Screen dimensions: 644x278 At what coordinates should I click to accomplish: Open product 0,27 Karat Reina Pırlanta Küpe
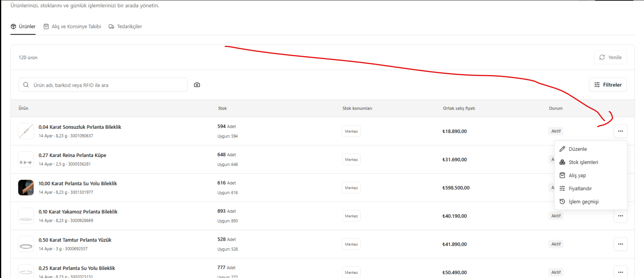72,155
